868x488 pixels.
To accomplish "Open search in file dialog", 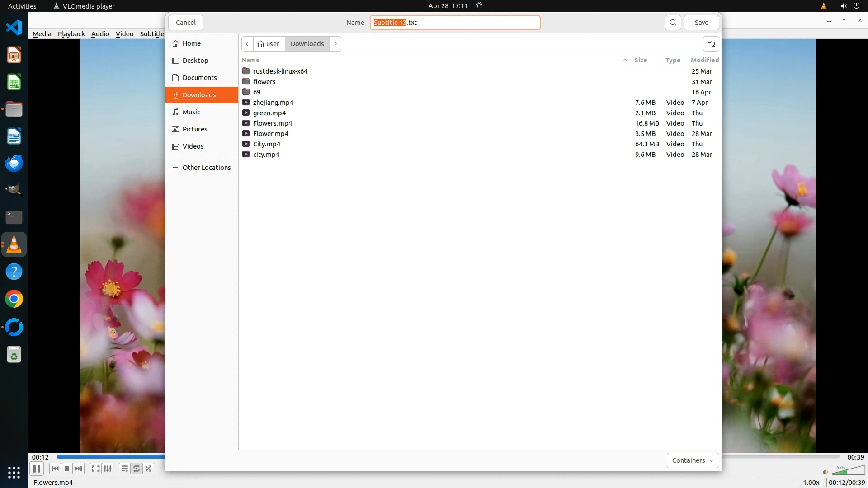I will [x=673, y=23].
